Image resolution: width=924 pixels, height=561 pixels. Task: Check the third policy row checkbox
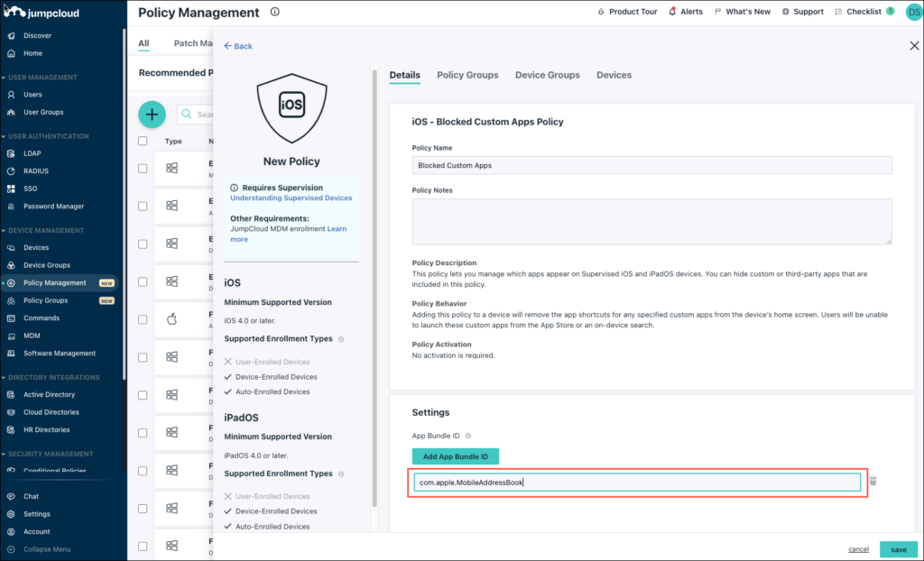pyautogui.click(x=143, y=244)
